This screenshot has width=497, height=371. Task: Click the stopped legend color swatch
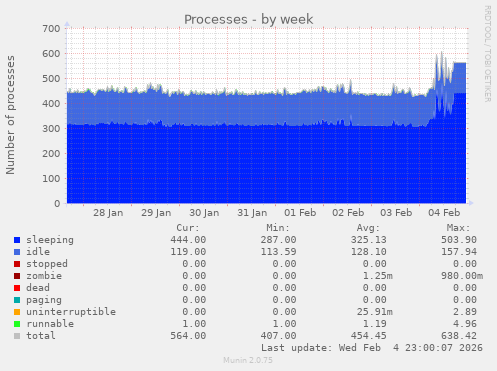[17, 264]
